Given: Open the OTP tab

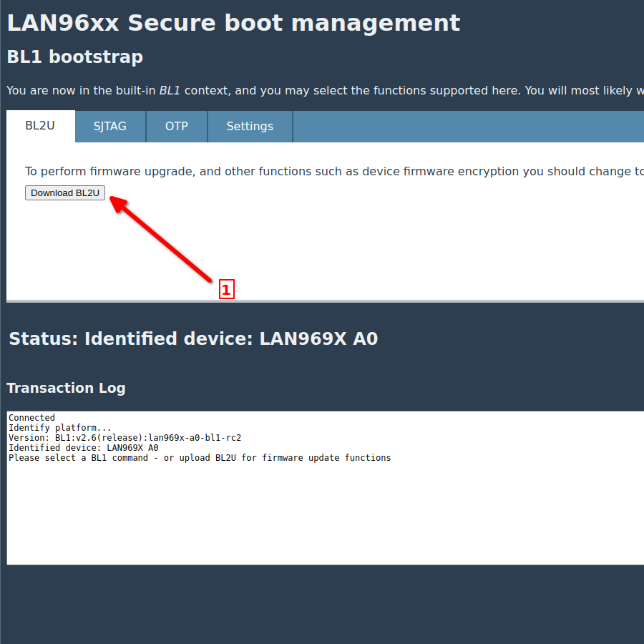Looking at the screenshot, I should click(177, 126).
